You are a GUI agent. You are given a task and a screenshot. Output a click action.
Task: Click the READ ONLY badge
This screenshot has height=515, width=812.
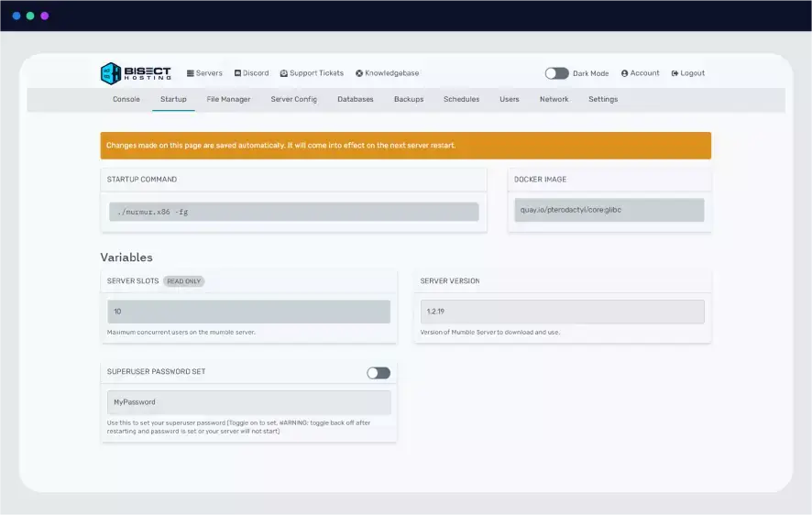click(x=184, y=281)
